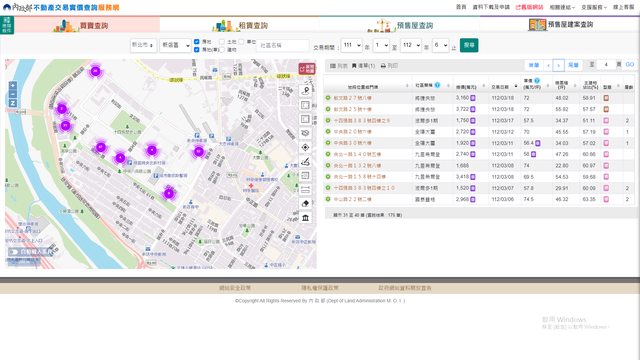Open end month dropdown showing 6
The image size is (640, 360).
pos(440,45)
